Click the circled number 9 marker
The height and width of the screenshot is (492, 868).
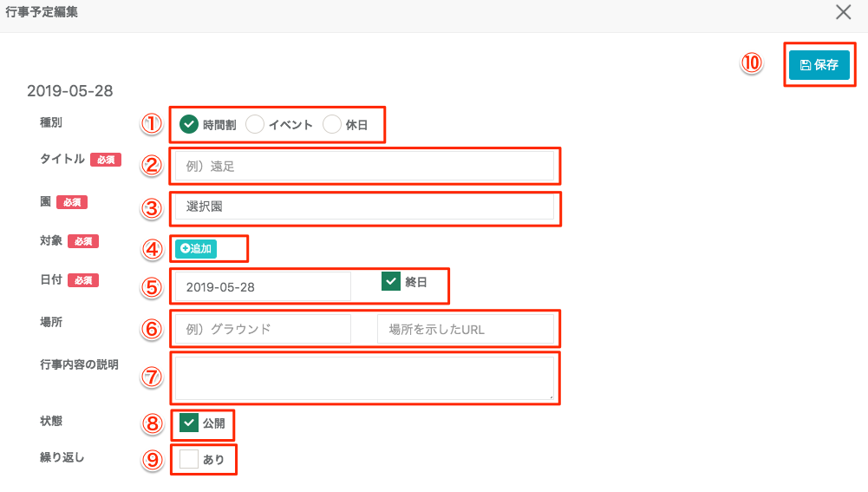[x=153, y=460]
